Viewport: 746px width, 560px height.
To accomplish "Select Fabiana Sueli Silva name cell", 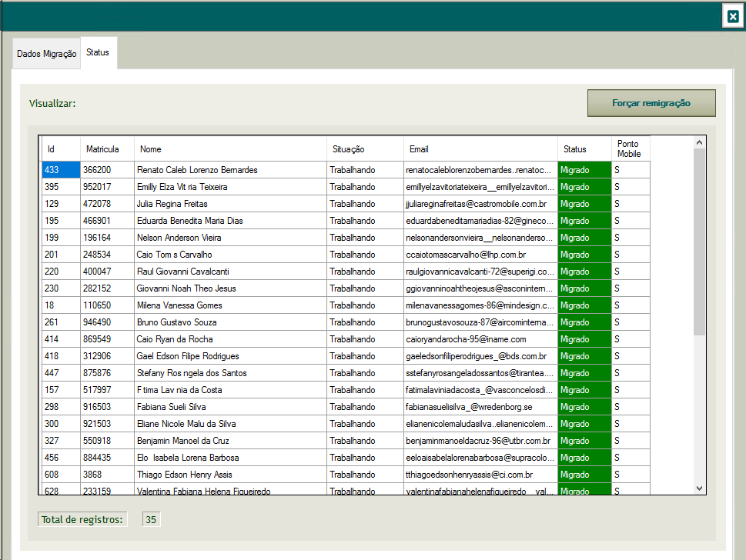I will (230, 407).
